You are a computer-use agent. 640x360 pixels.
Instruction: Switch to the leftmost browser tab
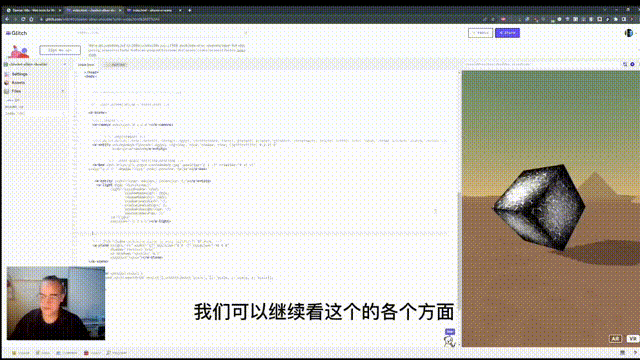coord(33,10)
